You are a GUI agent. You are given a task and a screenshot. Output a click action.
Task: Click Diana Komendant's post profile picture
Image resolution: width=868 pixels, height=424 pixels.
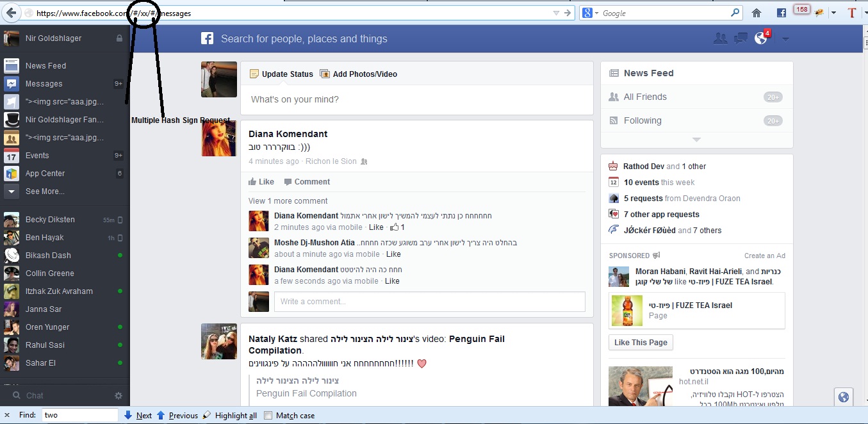[219, 138]
